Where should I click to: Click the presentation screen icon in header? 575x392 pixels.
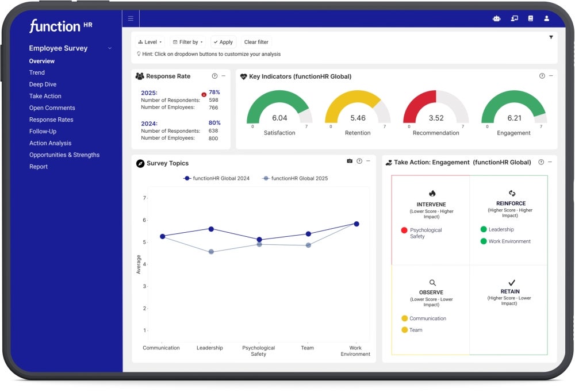[x=515, y=18]
